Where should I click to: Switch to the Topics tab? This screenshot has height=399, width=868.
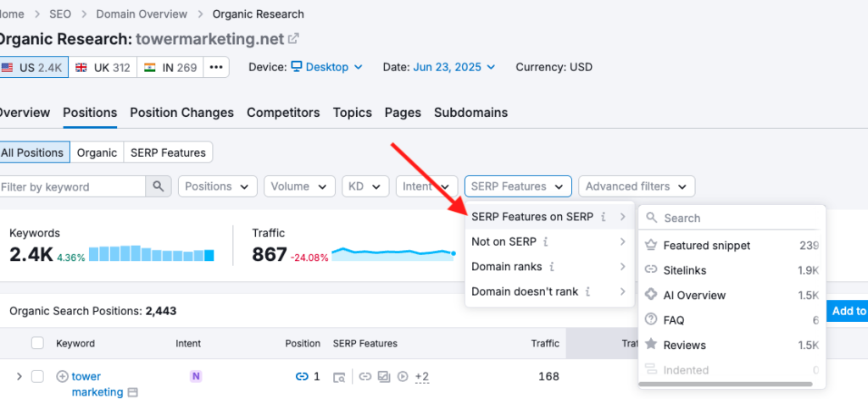[352, 113]
